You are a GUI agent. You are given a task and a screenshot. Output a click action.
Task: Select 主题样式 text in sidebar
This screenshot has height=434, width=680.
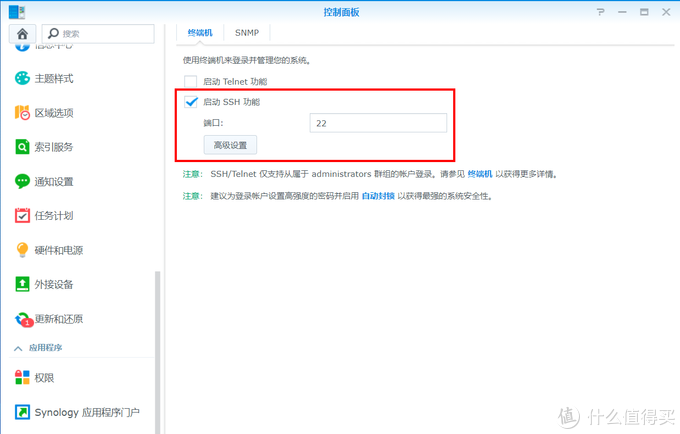pos(54,78)
